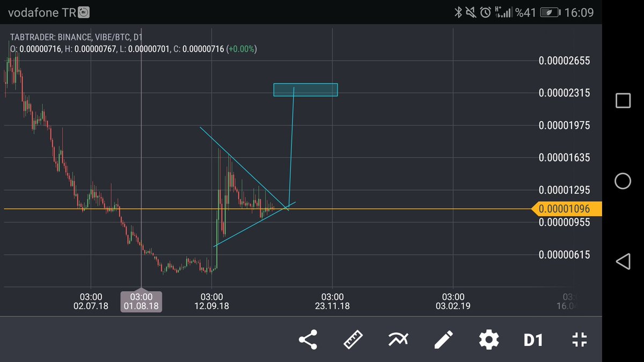The height and width of the screenshot is (362, 644).
Task: Open chart settings gear icon
Action: (489, 340)
